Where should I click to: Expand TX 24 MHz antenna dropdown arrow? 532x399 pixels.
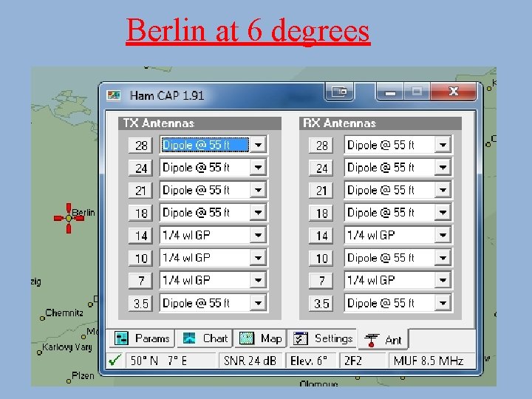[x=258, y=168]
